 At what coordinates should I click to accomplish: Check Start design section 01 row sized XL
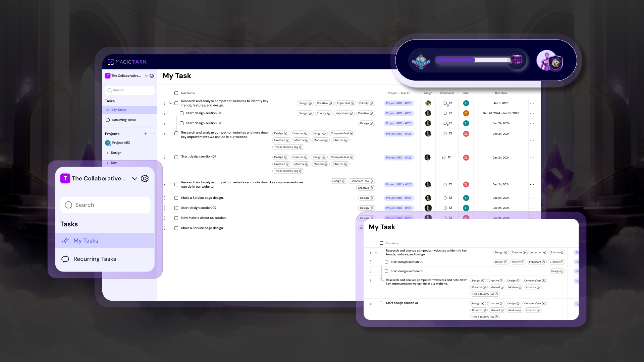[x=176, y=157]
